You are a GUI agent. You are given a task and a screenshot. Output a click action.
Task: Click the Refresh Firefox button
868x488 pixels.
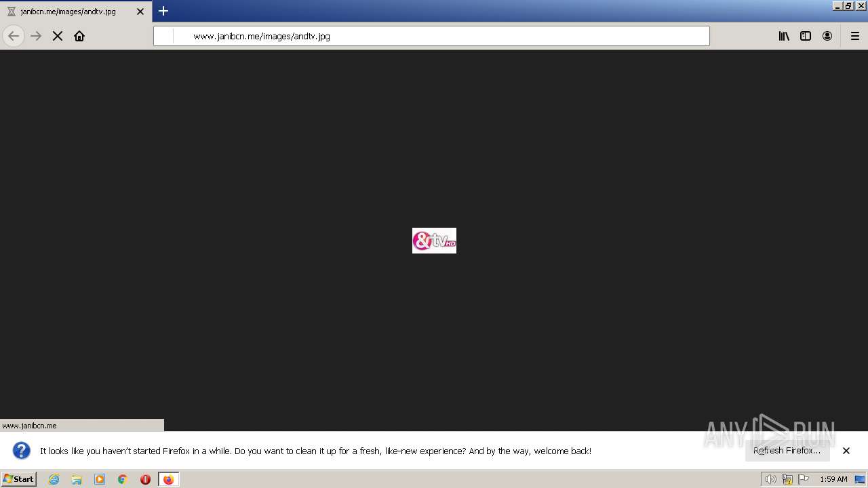pyautogui.click(x=787, y=450)
